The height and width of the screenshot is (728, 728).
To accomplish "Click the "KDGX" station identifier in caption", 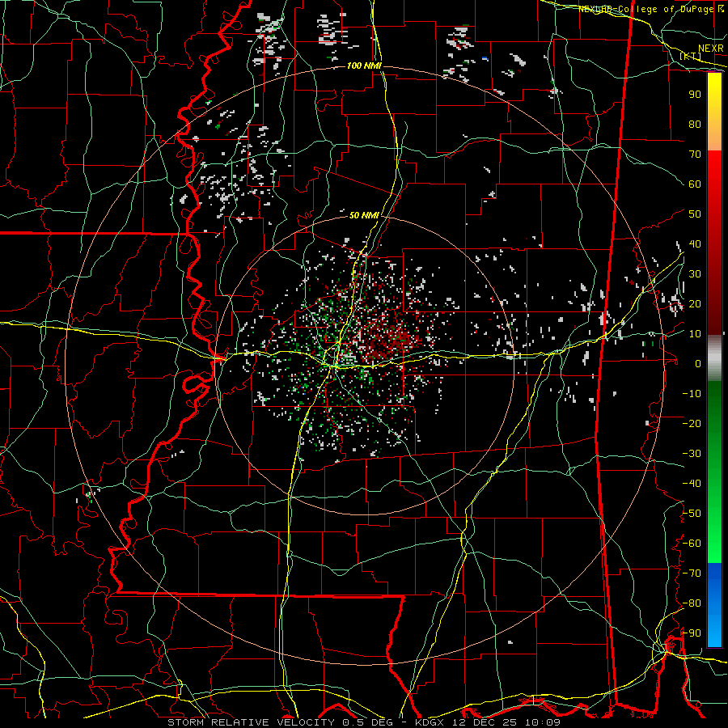I will click(x=429, y=722).
